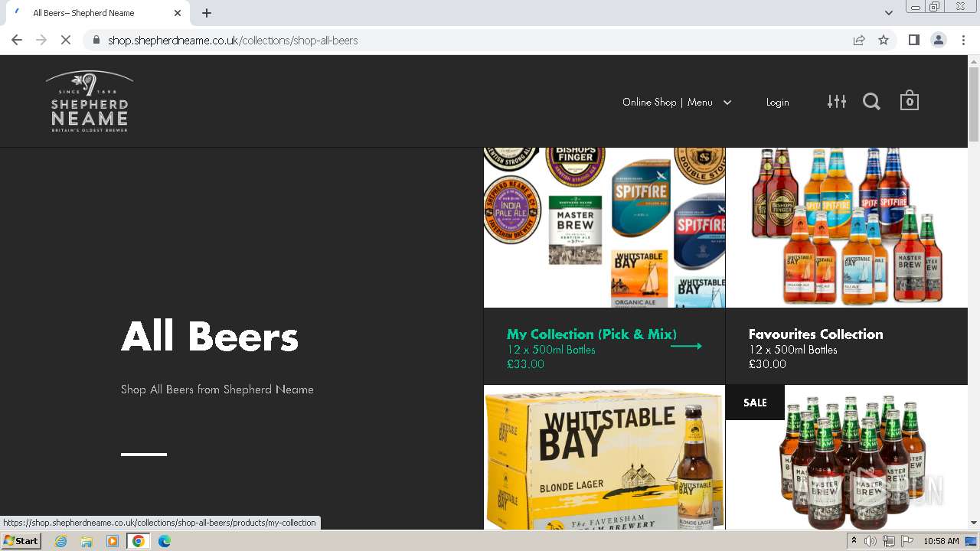Open the shopping bag cart icon
Viewport: 980px width, 551px height.
coord(909,100)
